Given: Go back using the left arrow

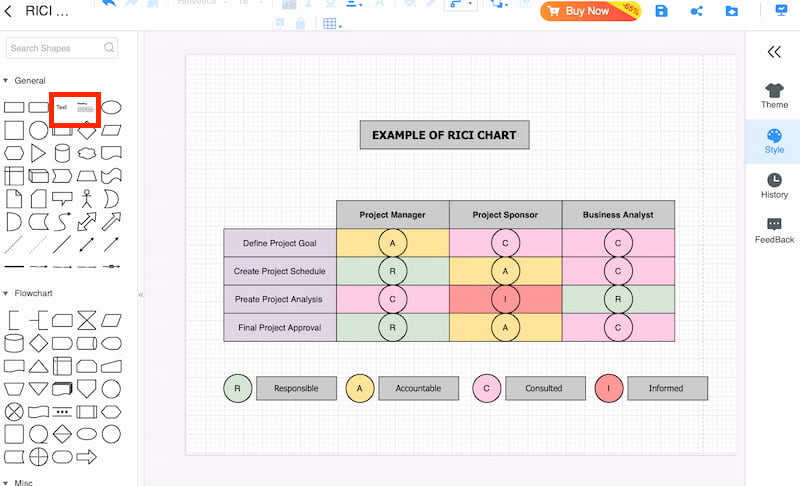Looking at the screenshot, I should 9,12.
